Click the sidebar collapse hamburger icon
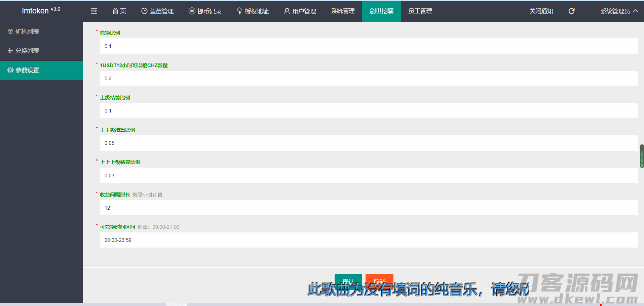Viewport: 644px width, 306px height. pos(94,11)
